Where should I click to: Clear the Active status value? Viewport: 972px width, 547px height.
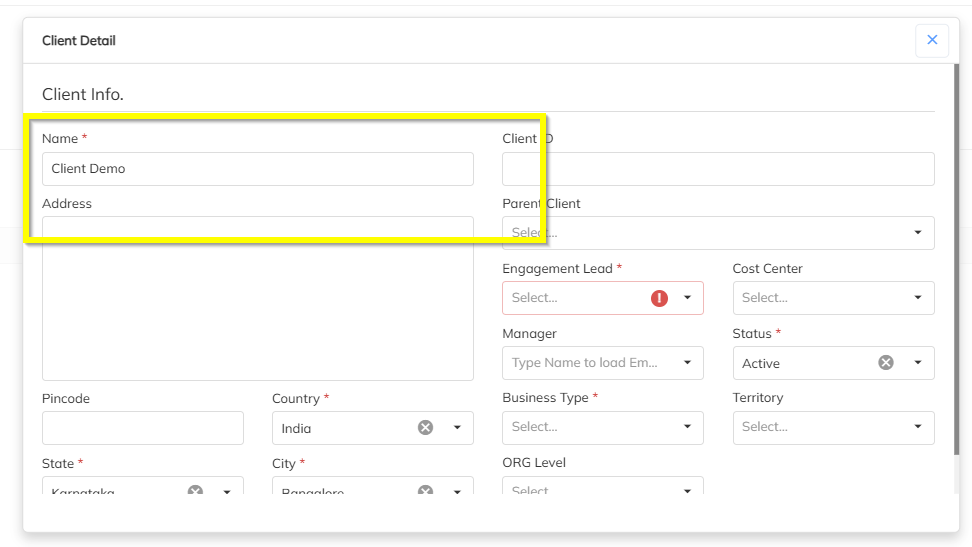[x=885, y=363]
